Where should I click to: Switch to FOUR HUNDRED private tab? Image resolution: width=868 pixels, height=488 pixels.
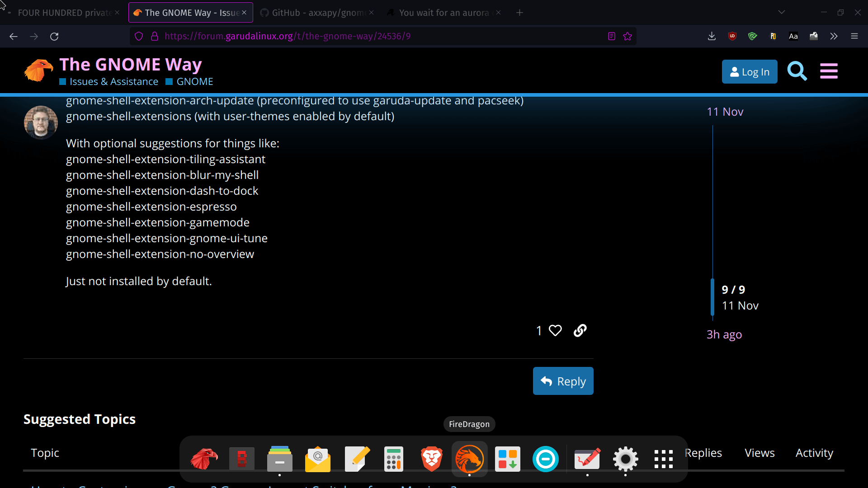click(65, 13)
